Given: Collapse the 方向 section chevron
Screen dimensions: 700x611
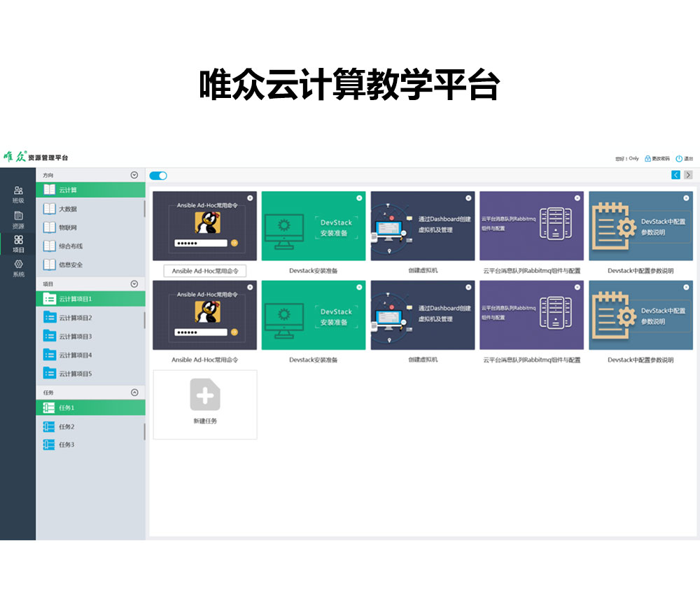Looking at the screenshot, I should (x=134, y=175).
